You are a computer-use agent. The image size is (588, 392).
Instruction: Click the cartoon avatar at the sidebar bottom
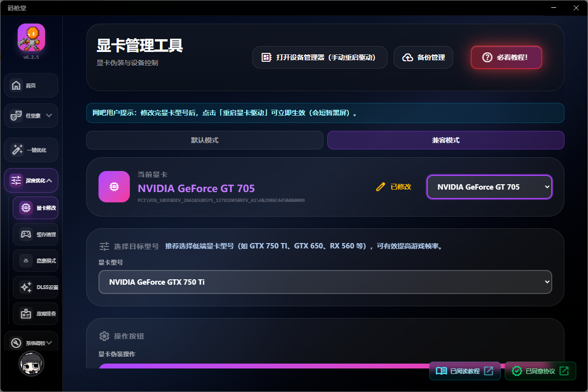click(31, 364)
